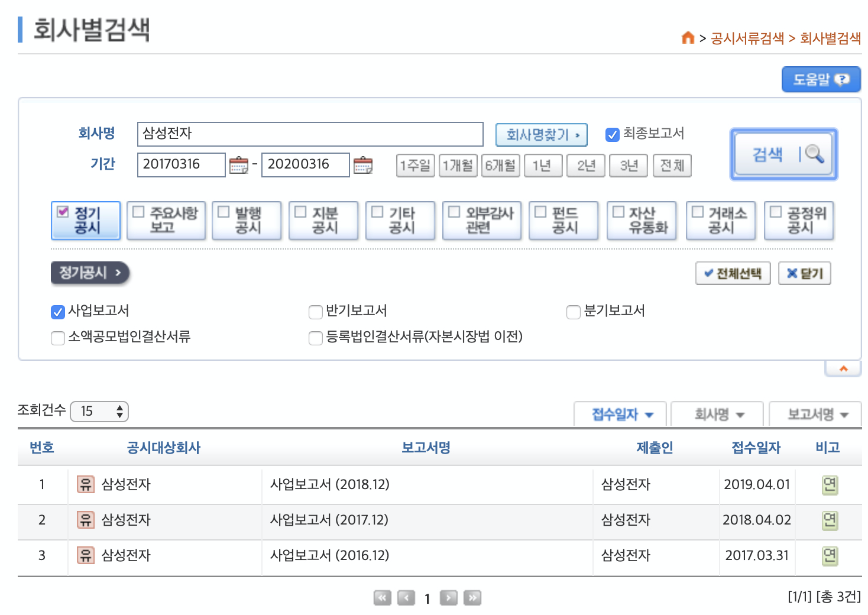868x615 pixels.
Task: Click the 회사명찾기 button
Action: [x=542, y=135]
